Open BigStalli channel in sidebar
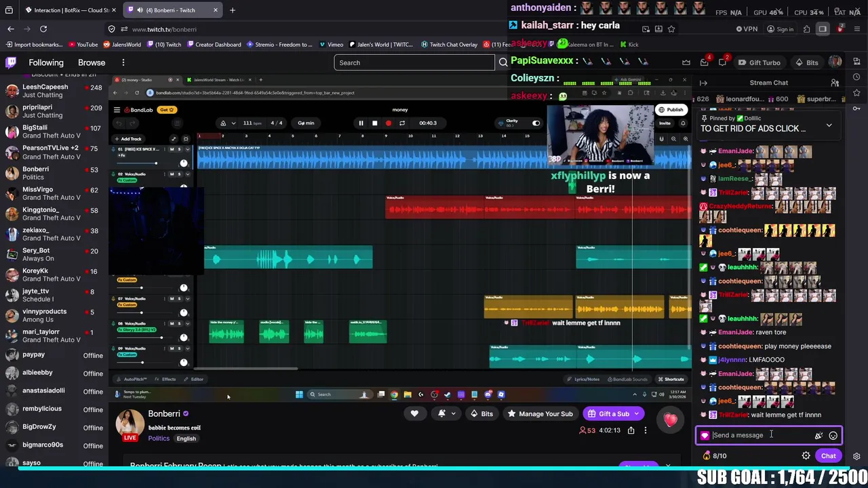This screenshot has height=488, width=868. point(54,131)
